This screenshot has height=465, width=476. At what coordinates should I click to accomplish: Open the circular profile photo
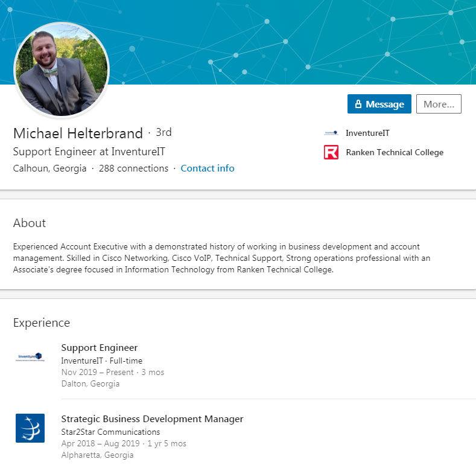tap(62, 69)
